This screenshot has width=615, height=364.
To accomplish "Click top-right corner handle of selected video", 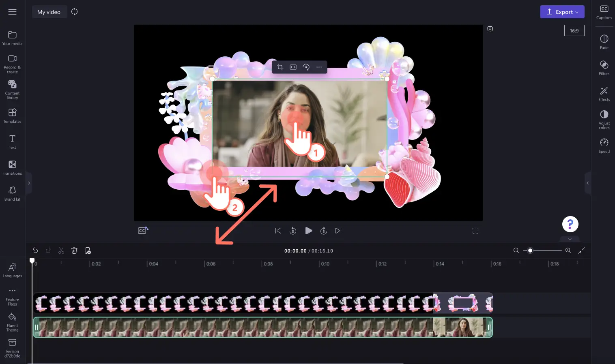I will click(387, 79).
